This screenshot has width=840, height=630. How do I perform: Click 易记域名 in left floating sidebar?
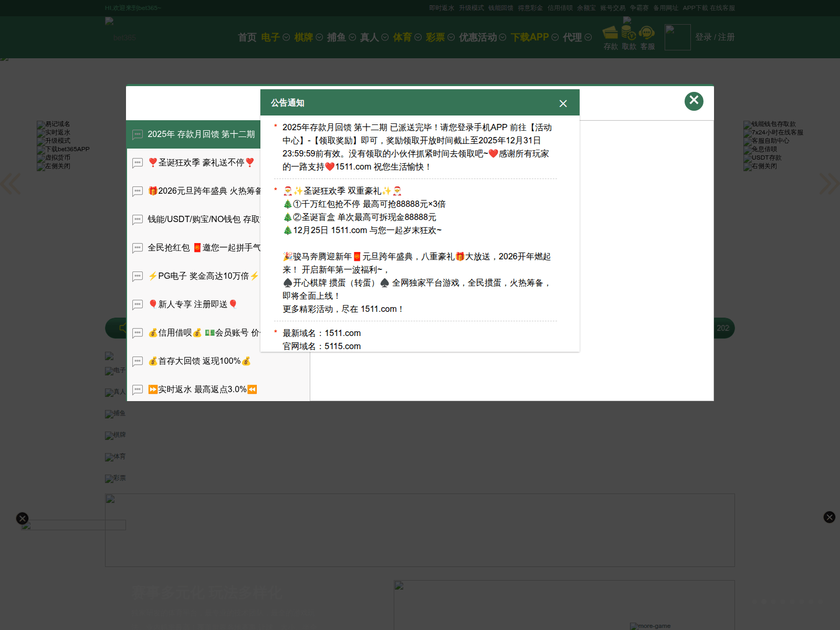[x=54, y=124]
